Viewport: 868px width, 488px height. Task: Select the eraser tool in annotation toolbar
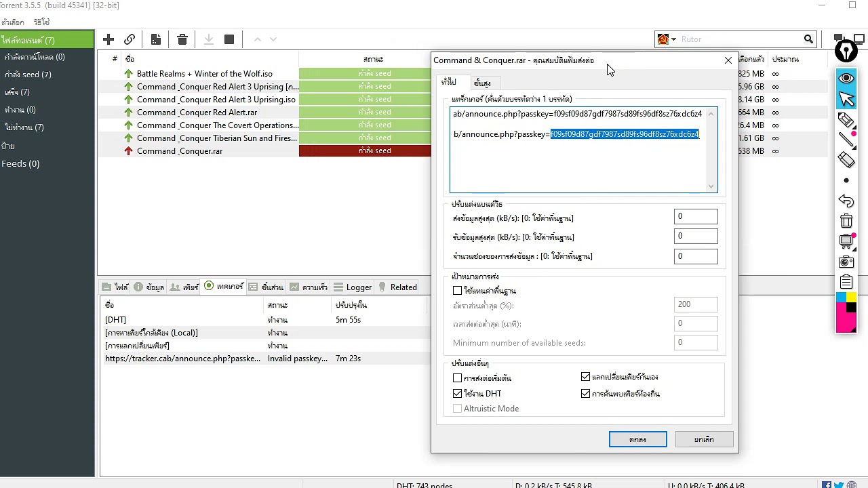[846, 160]
